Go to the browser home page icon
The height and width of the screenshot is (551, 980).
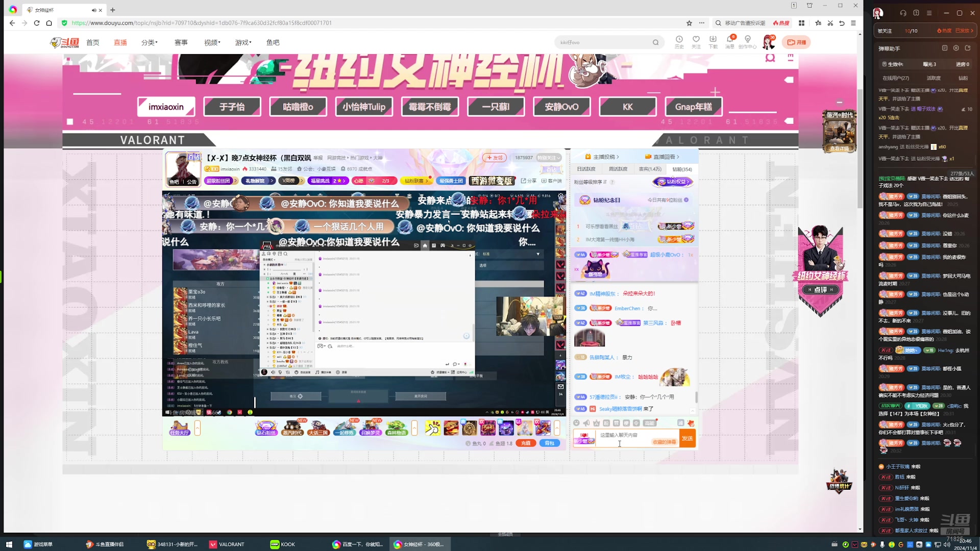click(49, 23)
